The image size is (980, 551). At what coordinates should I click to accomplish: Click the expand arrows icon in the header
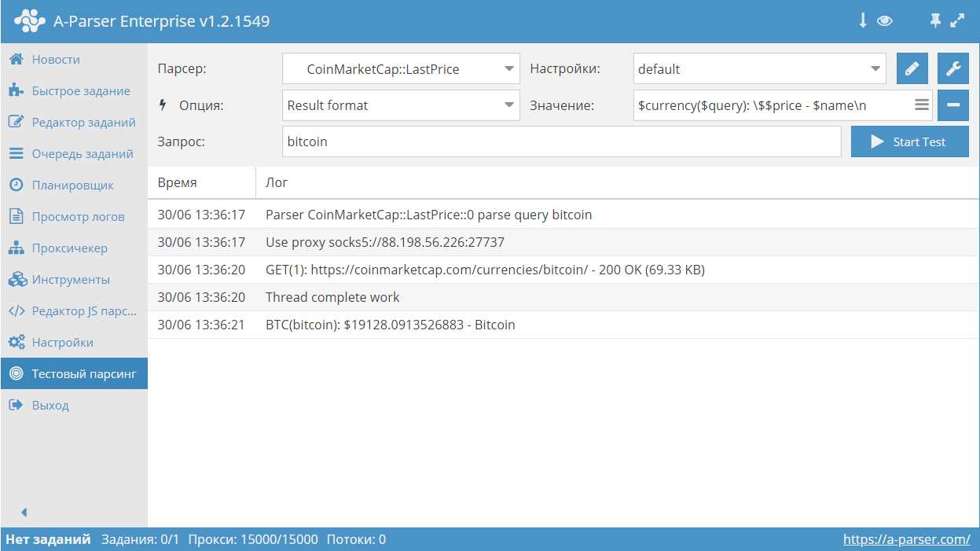pyautogui.click(x=957, y=21)
